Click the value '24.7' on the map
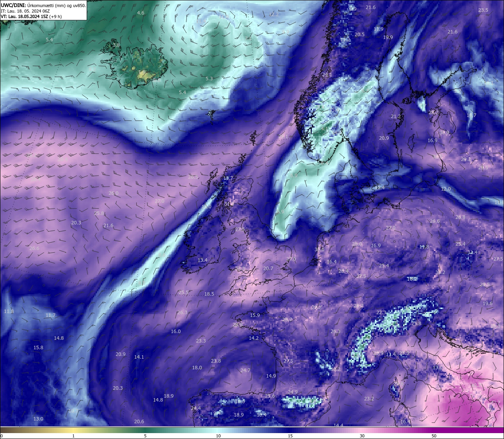The width and height of the screenshot is (504, 439). pos(245,370)
